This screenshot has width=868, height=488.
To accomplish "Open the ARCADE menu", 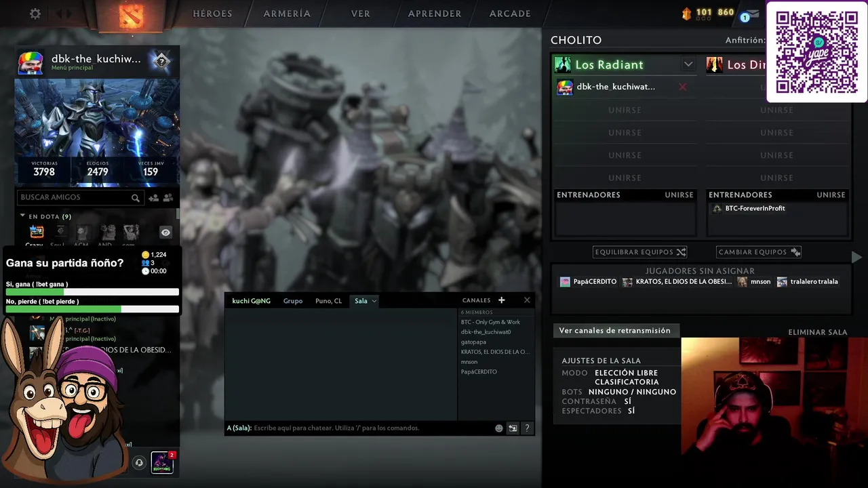I will coord(510,14).
